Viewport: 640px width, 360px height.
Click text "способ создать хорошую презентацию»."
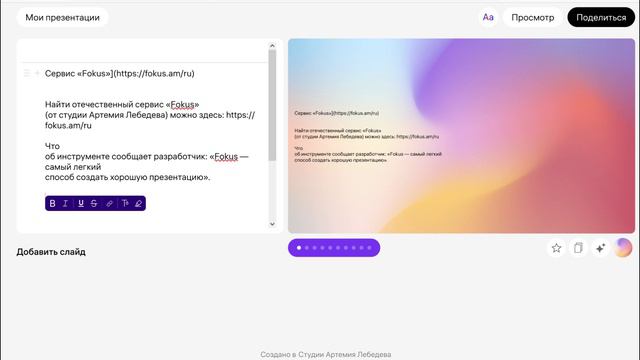pos(128,177)
